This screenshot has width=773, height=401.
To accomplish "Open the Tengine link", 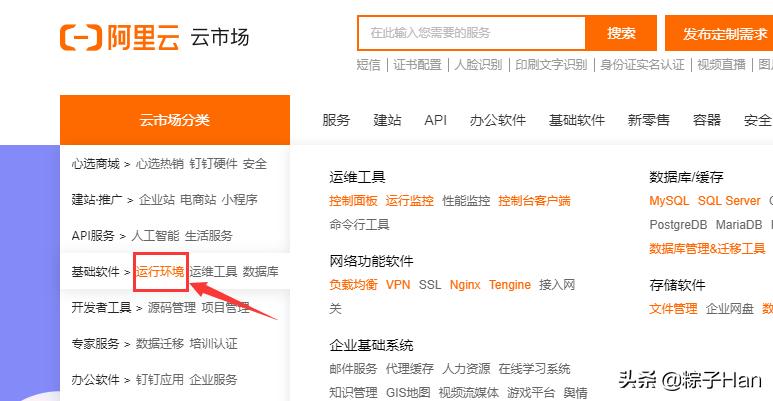I will click(510, 285).
